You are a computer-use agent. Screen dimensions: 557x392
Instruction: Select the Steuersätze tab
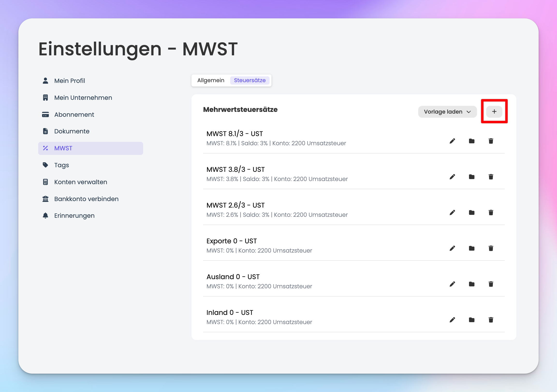coord(249,80)
